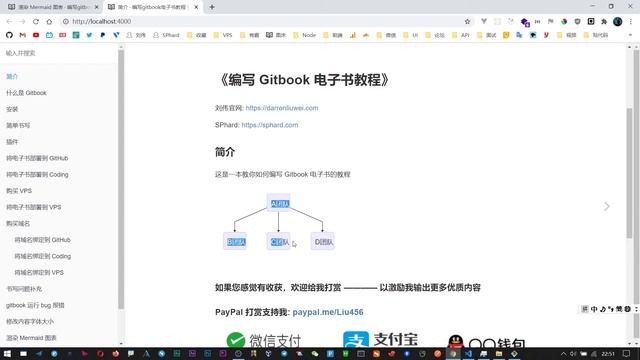The height and width of the screenshot is (360, 640).
Task: Open bind domain to VPS sub-chapter
Action: point(39,272)
